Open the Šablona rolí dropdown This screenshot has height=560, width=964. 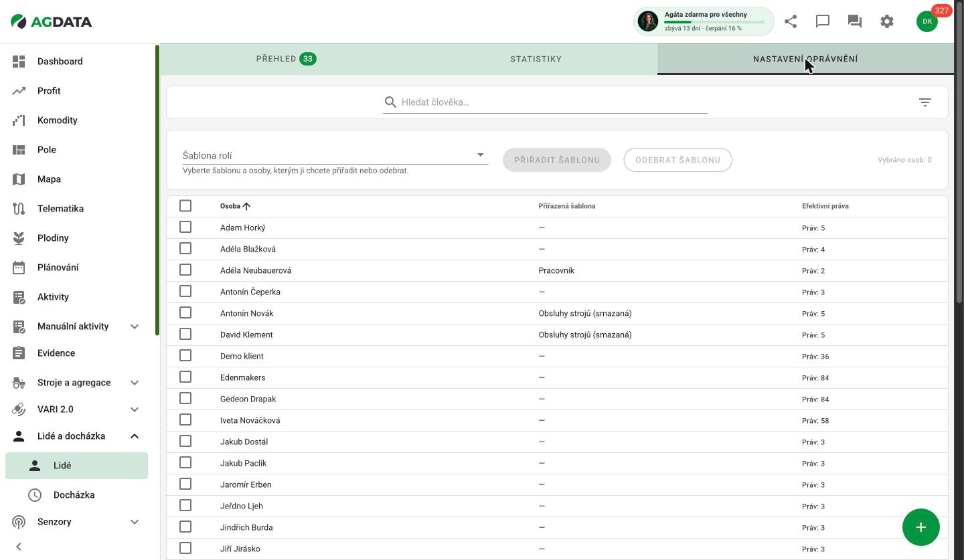coord(335,155)
